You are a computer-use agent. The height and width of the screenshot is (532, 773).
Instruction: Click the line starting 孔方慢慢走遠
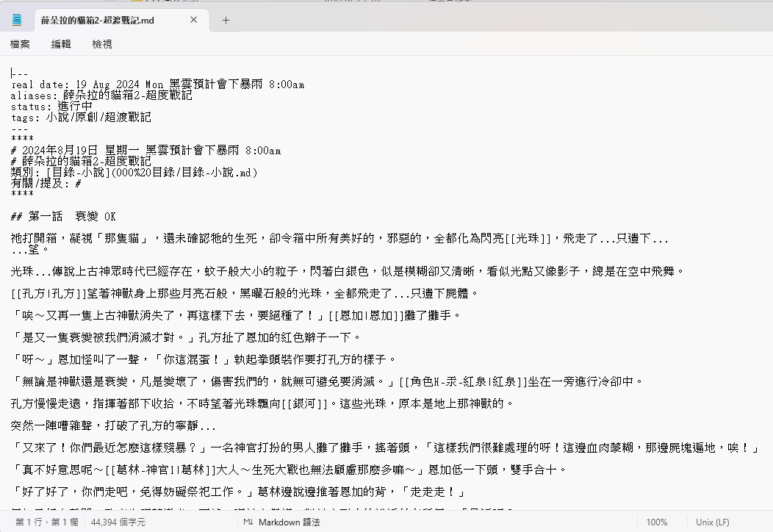(x=262, y=403)
